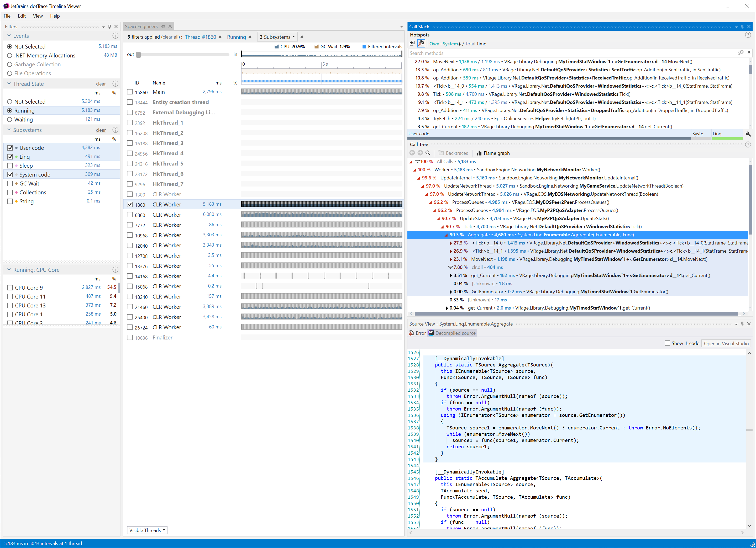The width and height of the screenshot is (756, 548).
Task: Open the 3 Subsystems filter dropdown
Action: click(277, 37)
